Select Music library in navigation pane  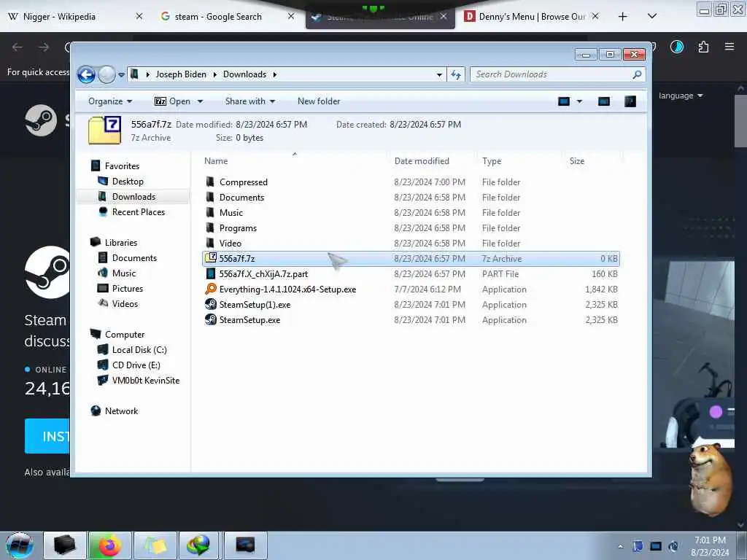tap(124, 273)
